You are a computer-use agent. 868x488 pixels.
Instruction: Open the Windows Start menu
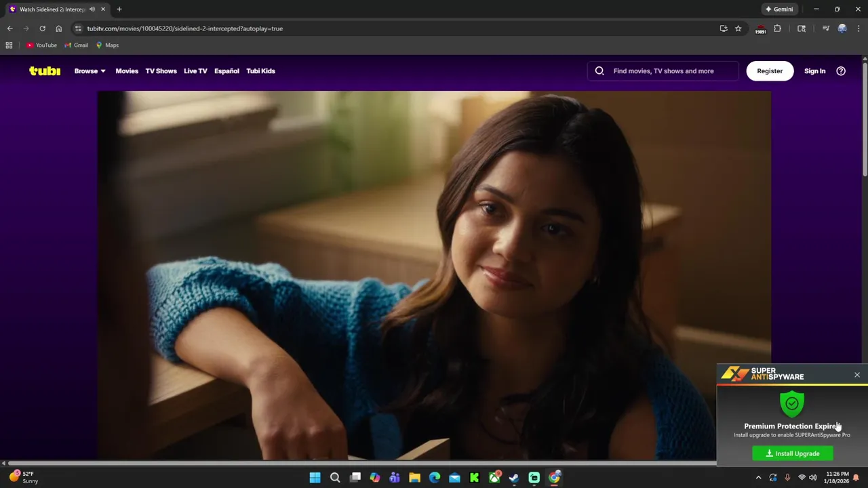click(x=315, y=478)
